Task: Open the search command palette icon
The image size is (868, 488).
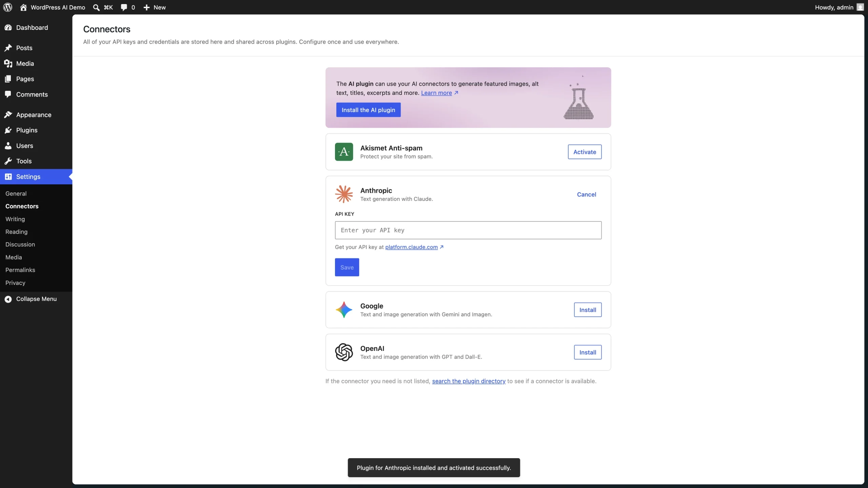Action: click(x=96, y=7)
